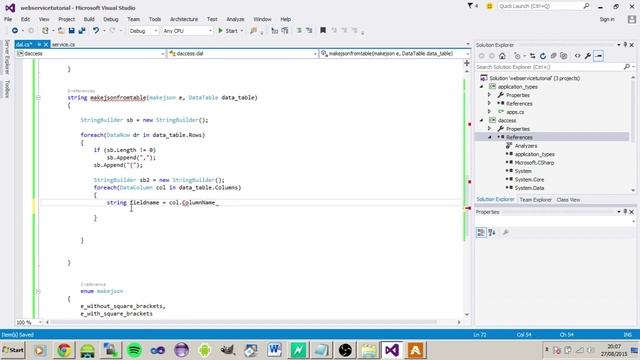
Task: Switch to the Team Explorer tab
Action: [536, 200]
